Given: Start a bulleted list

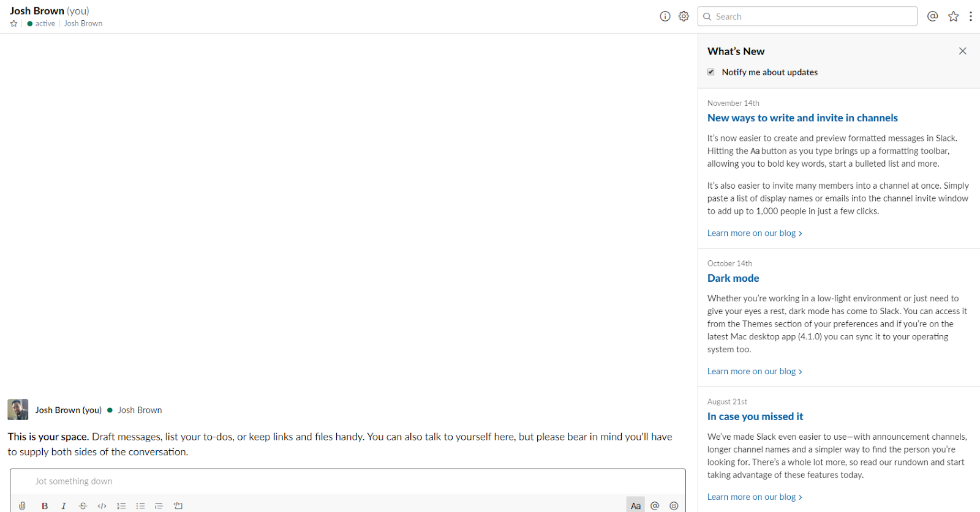Looking at the screenshot, I should (x=140, y=506).
